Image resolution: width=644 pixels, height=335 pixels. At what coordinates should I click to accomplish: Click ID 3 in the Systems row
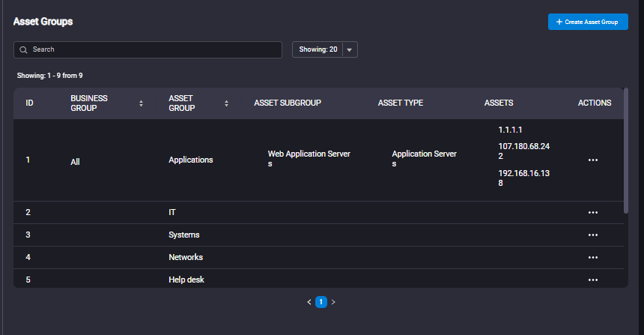point(28,235)
